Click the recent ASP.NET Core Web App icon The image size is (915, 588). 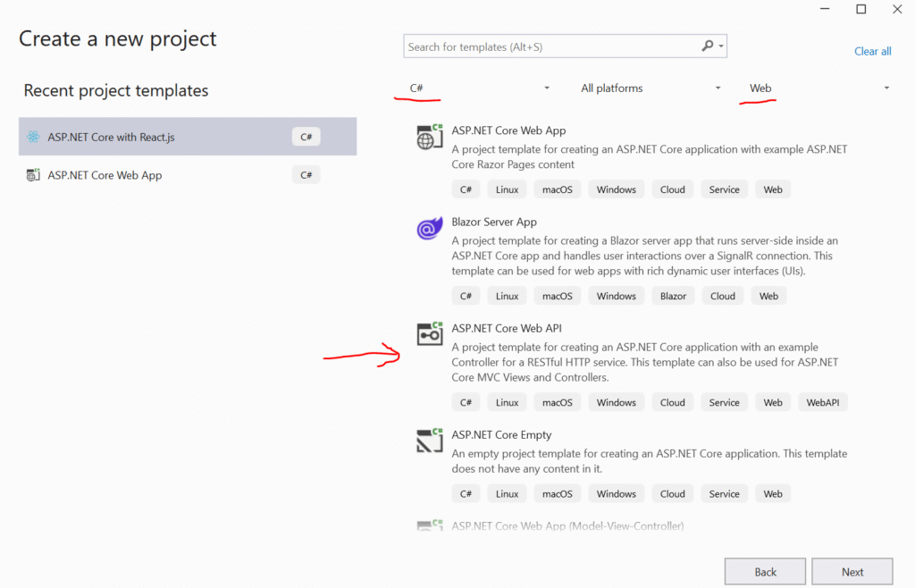point(33,175)
